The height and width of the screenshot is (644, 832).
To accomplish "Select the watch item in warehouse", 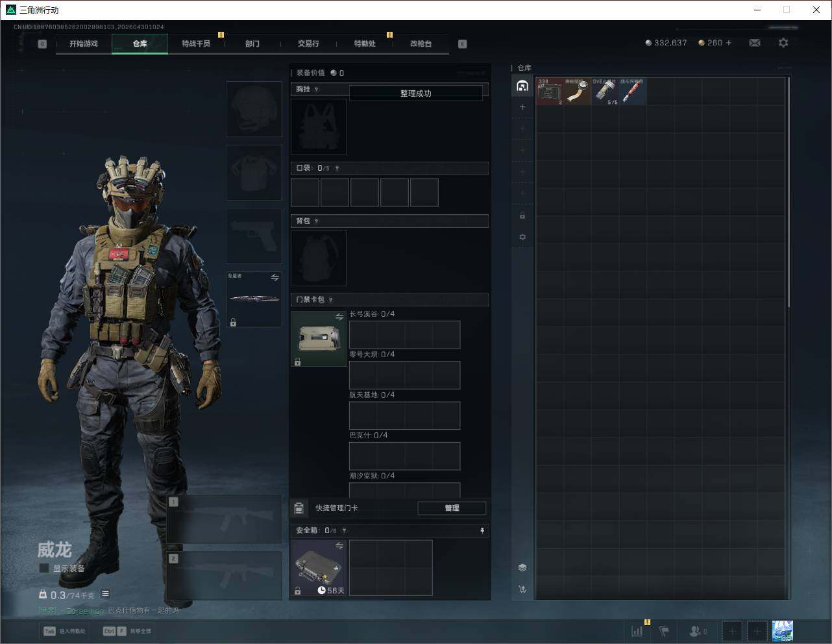I will (578, 92).
